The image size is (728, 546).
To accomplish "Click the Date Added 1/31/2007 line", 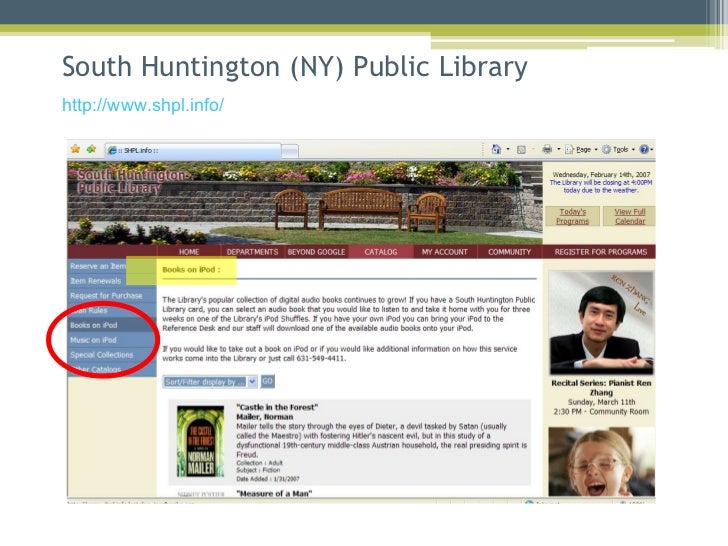I will 268,479.
